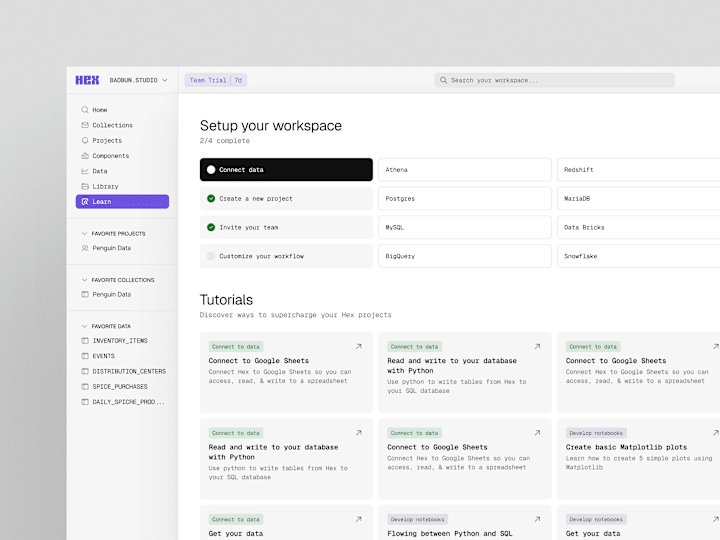This screenshot has width=720, height=540.
Task: Click the table icon beside DISTRIBUTION_CENTERS
Action: tap(85, 371)
